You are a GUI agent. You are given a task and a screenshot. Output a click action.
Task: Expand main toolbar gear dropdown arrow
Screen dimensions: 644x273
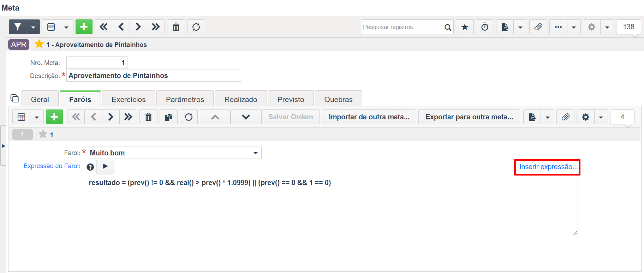607,27
